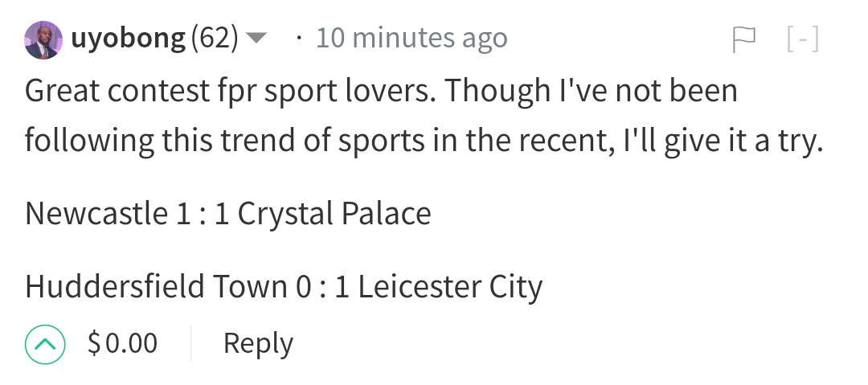Open the dropdown arrow beside uyobong (62)

coord(256,39)
